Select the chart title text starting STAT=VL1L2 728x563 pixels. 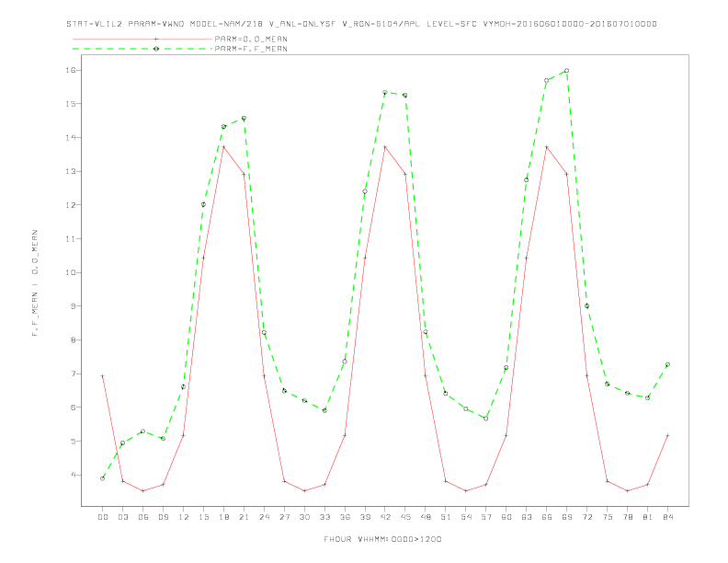(361, 24)
